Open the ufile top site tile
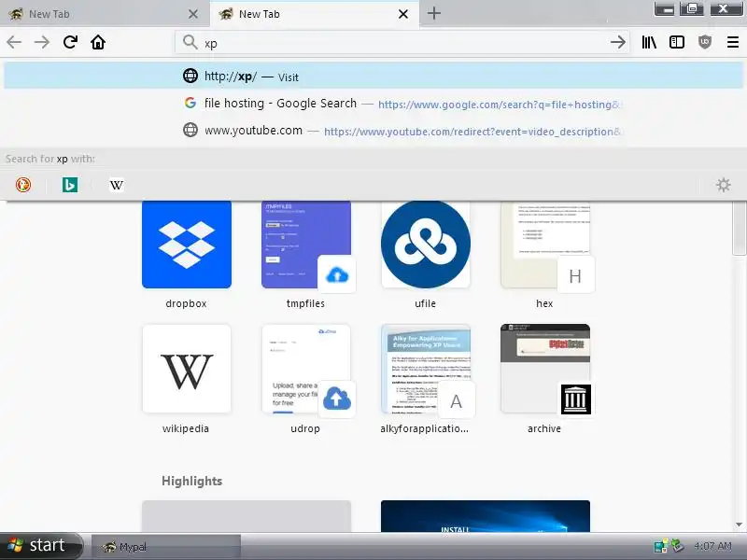 point(426,245)
